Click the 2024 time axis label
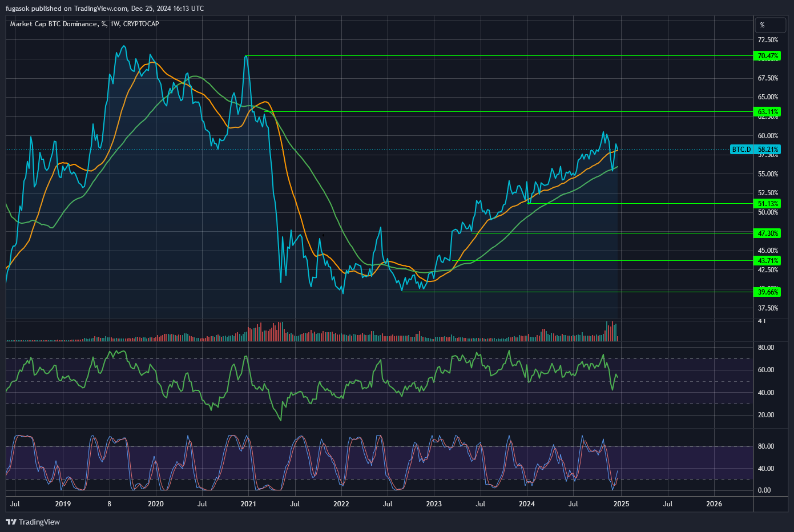The image size is (794, 532). [527, 504]
